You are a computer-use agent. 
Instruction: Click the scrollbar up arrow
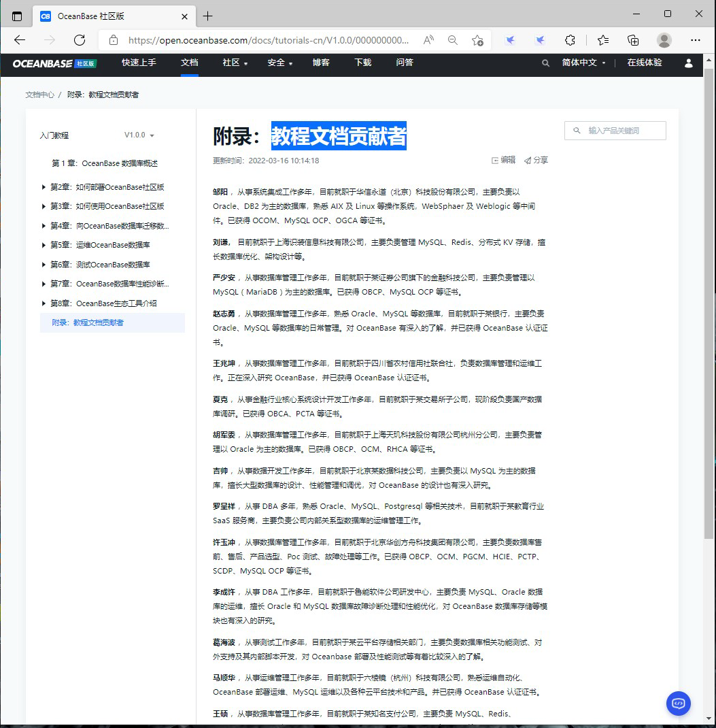[x=709, y=61]
